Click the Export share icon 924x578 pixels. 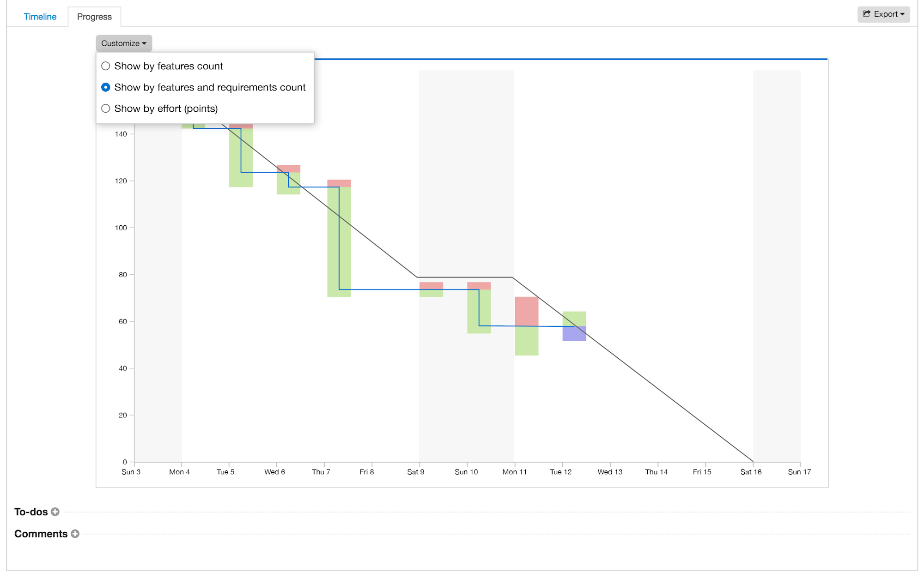pyautogui.click(x=867, y=14)
